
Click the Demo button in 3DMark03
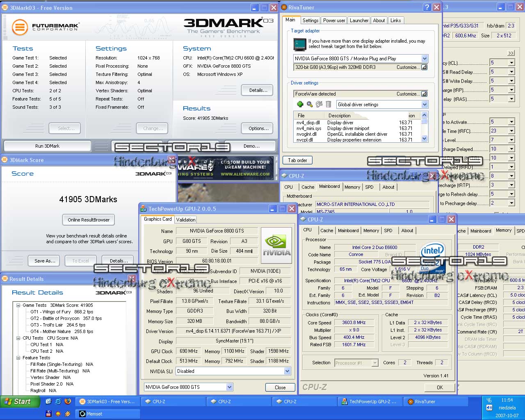click(251, 146)
